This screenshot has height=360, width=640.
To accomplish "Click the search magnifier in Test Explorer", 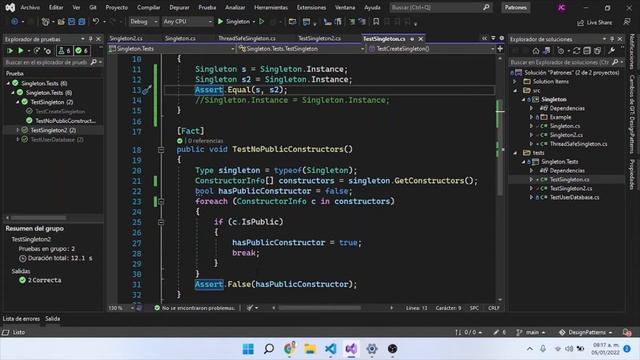I will [93, 62].
